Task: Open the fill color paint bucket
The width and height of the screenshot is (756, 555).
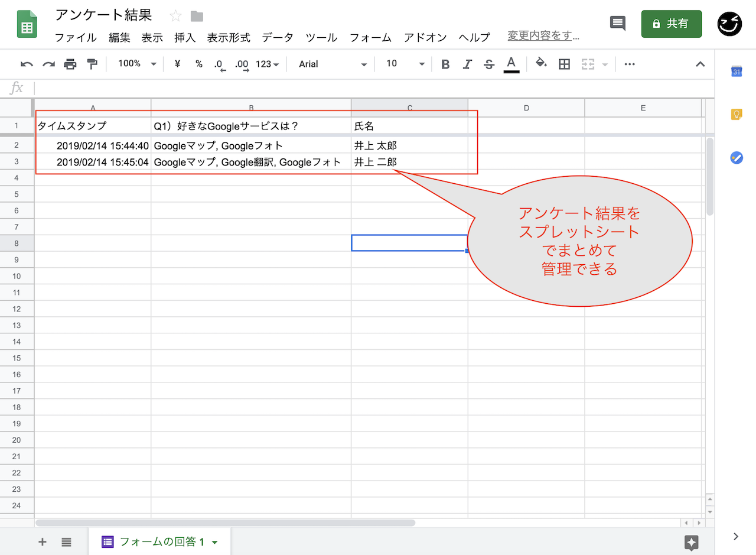Action: coord(541,64)
